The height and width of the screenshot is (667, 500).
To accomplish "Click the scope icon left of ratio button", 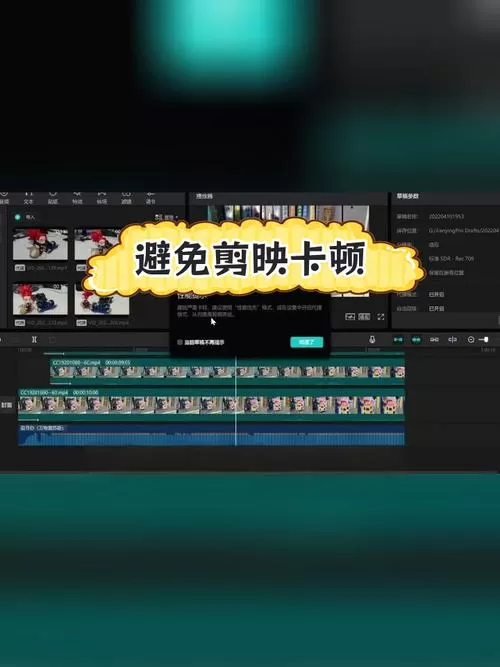I will [350, 317].
